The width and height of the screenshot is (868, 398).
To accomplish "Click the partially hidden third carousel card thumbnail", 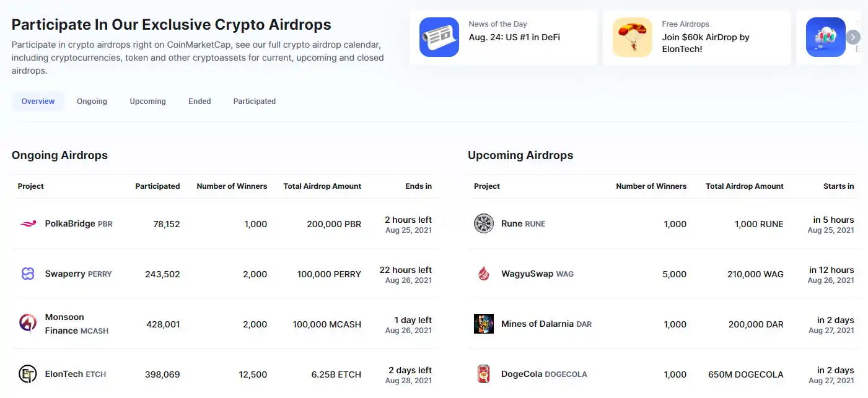I will coord(825,37).
